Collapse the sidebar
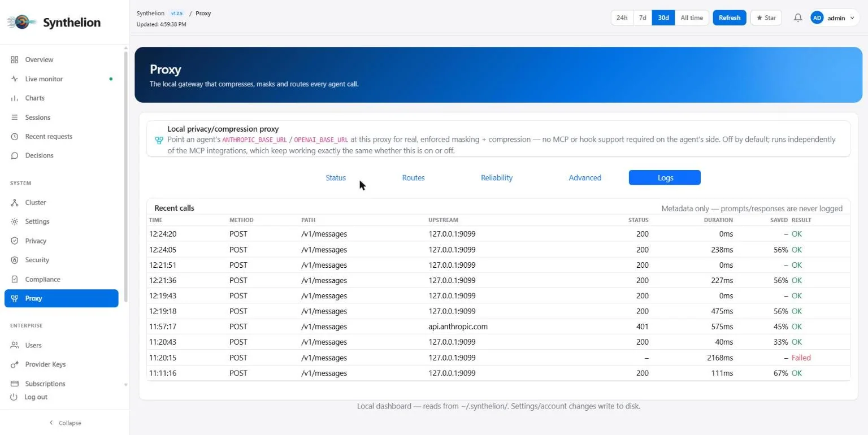Screen dimensions: 868x435 [65, 423]
